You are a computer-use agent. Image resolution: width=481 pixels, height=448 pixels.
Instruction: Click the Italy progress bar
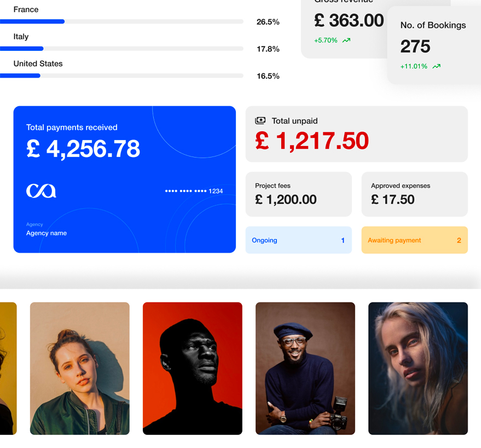[122, 49]
